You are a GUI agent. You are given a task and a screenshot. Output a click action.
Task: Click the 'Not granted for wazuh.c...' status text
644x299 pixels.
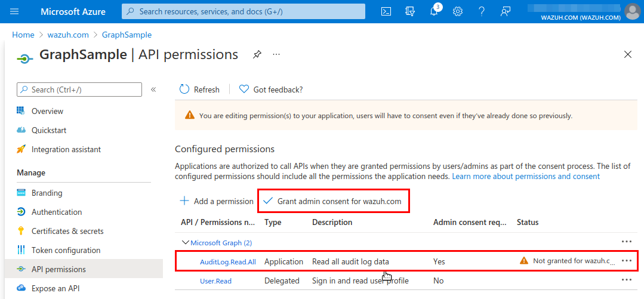[574, 261]
